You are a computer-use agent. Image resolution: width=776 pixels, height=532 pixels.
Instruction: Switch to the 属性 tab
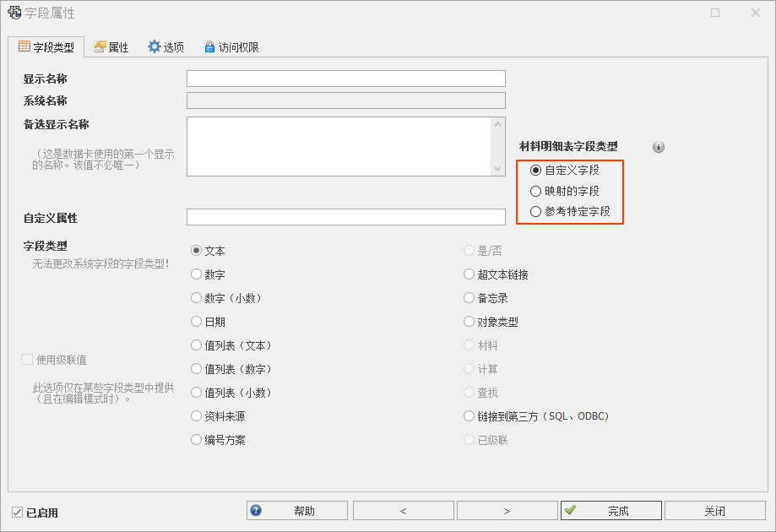(111, 47)
